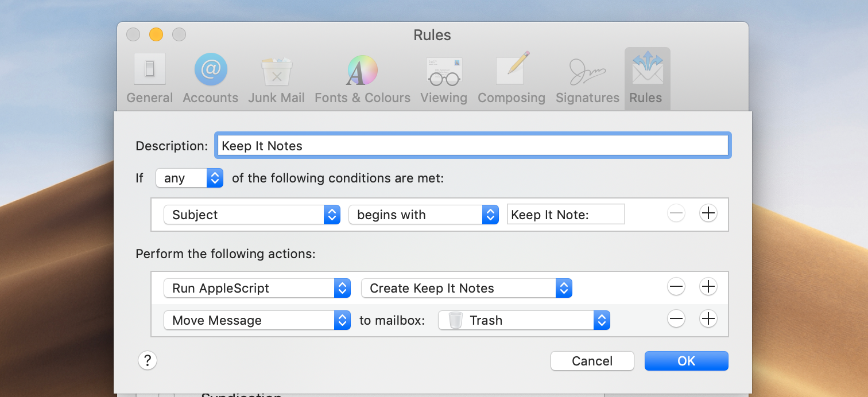The height and width of the screenshot is (397, 868).
Task: Remove the Move Message action
Action: point(676,318)
